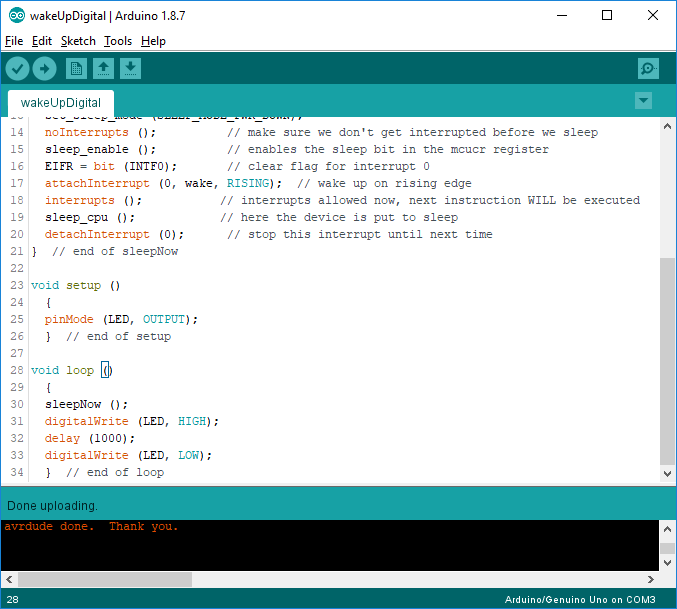Click '// end of sleepNow' comment
677x609 pixels.
point(115,251)
